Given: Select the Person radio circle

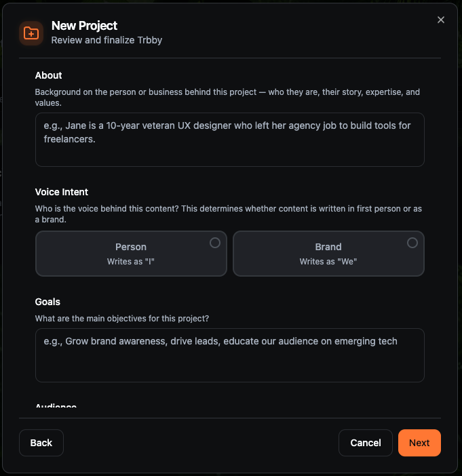Looking at the screenshot, I should click(x=215, y=243).
